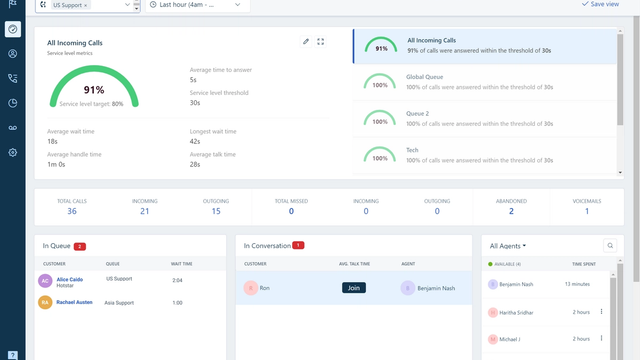Select Queue 2 service level row
The image size is (640, 360).
(x=485, y=119)
